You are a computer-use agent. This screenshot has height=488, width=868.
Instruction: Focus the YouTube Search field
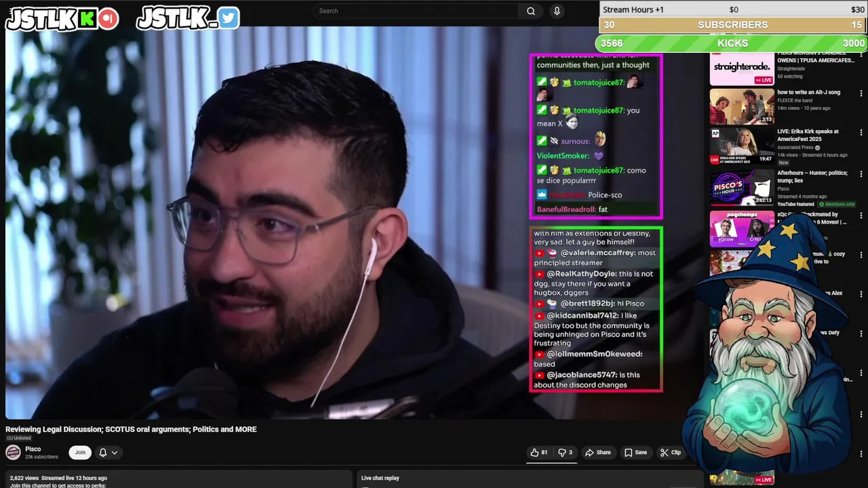click(x=417, y=11)
